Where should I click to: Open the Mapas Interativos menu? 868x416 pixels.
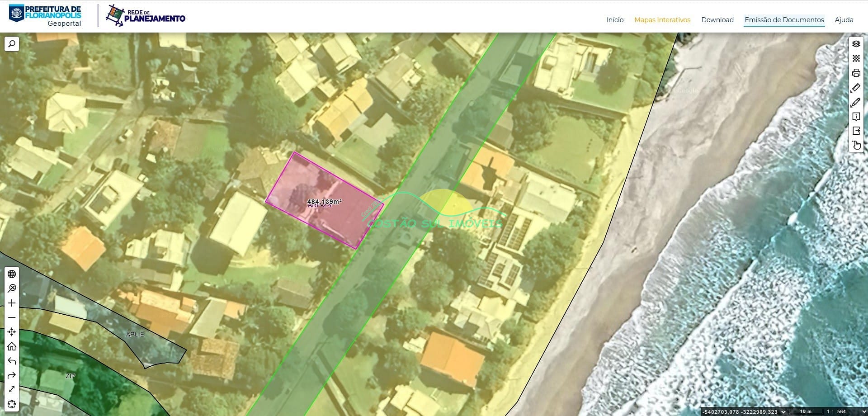[662, 20]
